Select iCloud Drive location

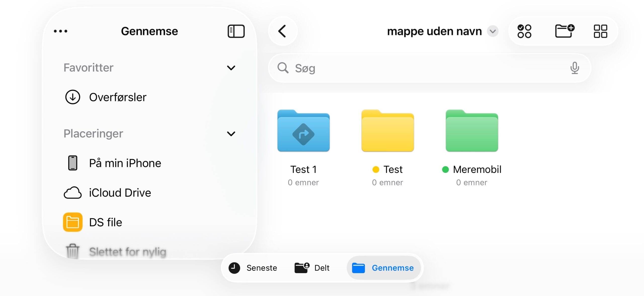click(x=150, y=193)
